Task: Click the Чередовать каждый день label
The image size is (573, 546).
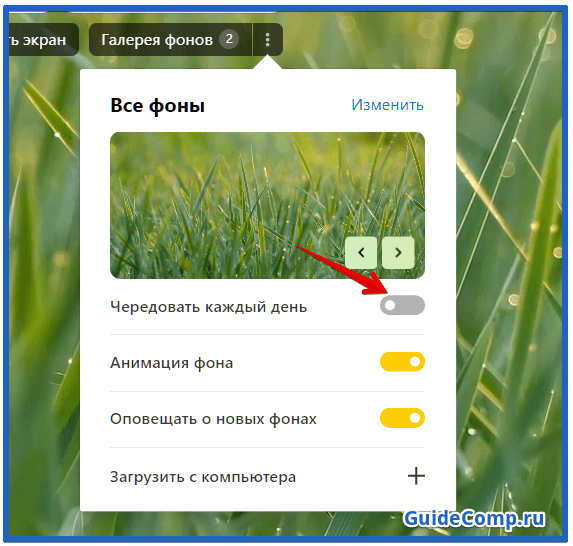Action: (x=209, y=307)
